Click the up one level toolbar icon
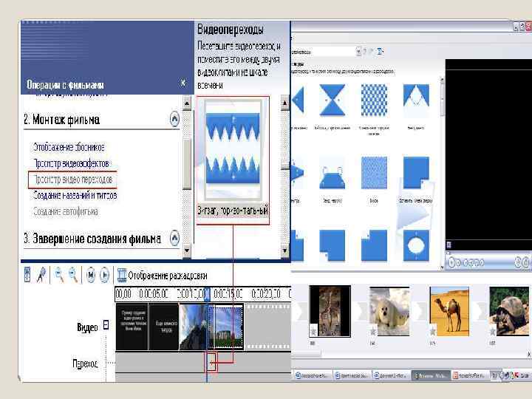Viewport: 532px width, 399px height. pos(365,51)
